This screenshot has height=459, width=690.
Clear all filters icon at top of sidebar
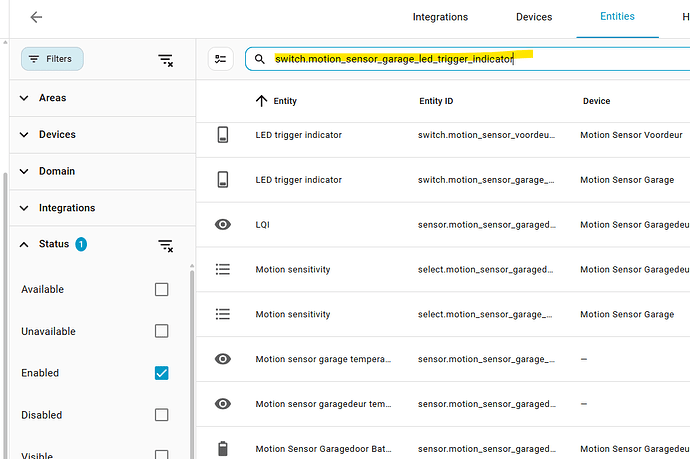[x=166, y=60]
